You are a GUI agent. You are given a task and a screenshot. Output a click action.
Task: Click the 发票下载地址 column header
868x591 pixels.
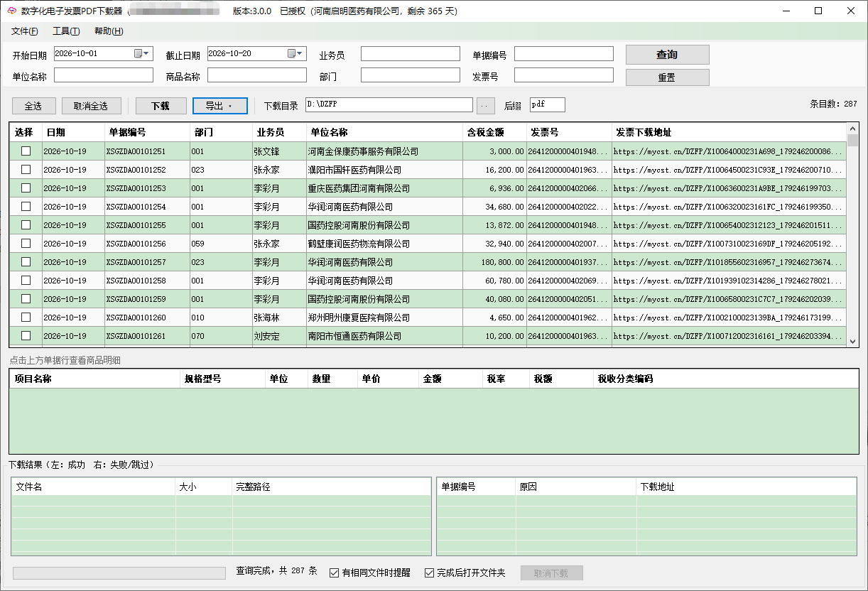pyautogui.click(x=729, y=133)
